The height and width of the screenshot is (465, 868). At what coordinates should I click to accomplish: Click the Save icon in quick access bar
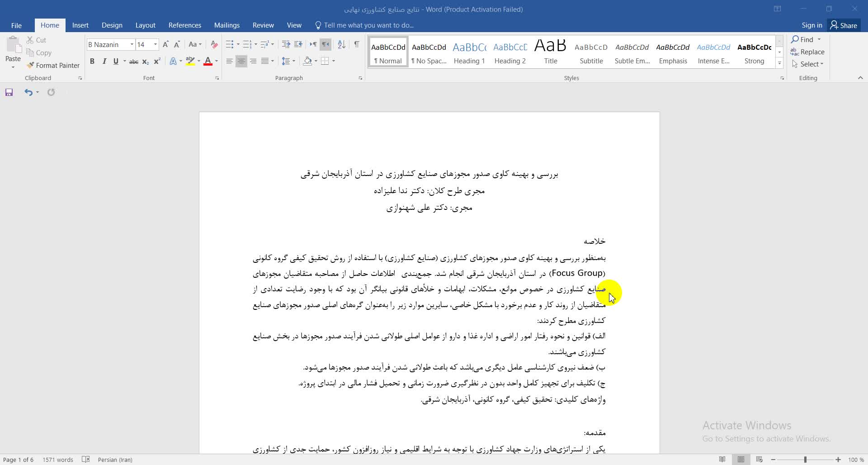click(x=9, y=92)
